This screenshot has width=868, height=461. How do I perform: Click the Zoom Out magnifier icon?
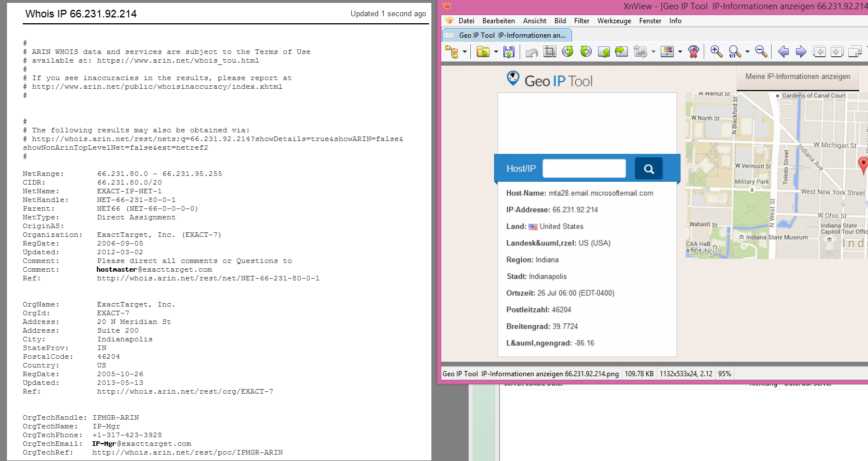click(x=761, y=52)
